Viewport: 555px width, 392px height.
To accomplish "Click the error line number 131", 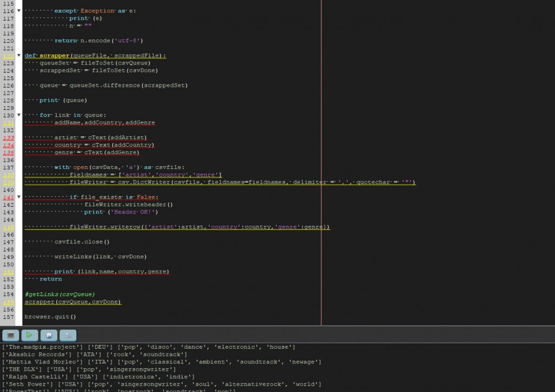I will coord(8,123).
